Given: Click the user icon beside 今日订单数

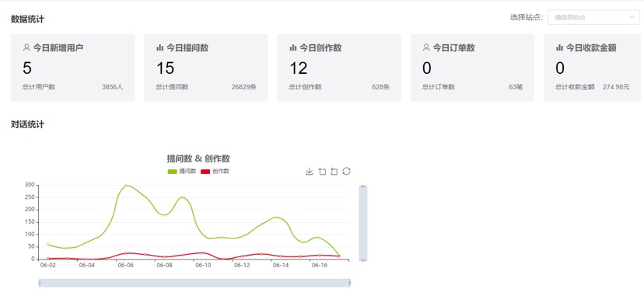Looking at the screenshot, I should click(426, 47).
